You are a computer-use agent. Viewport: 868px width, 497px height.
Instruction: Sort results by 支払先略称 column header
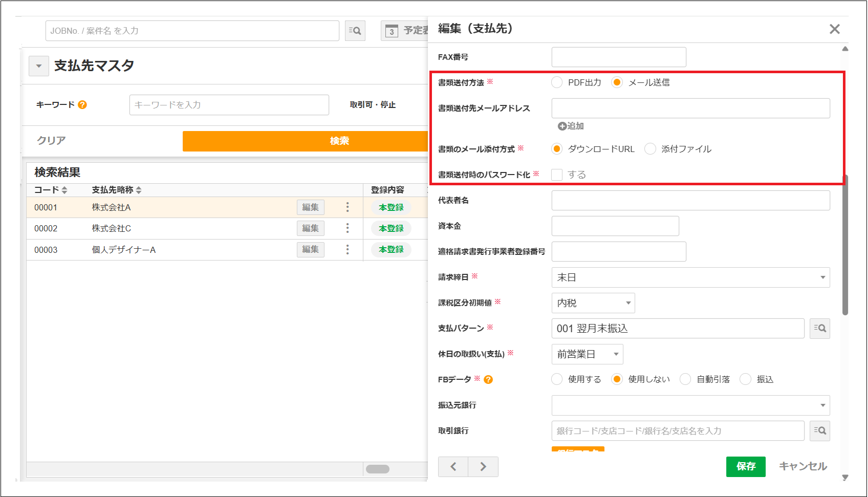116,190
